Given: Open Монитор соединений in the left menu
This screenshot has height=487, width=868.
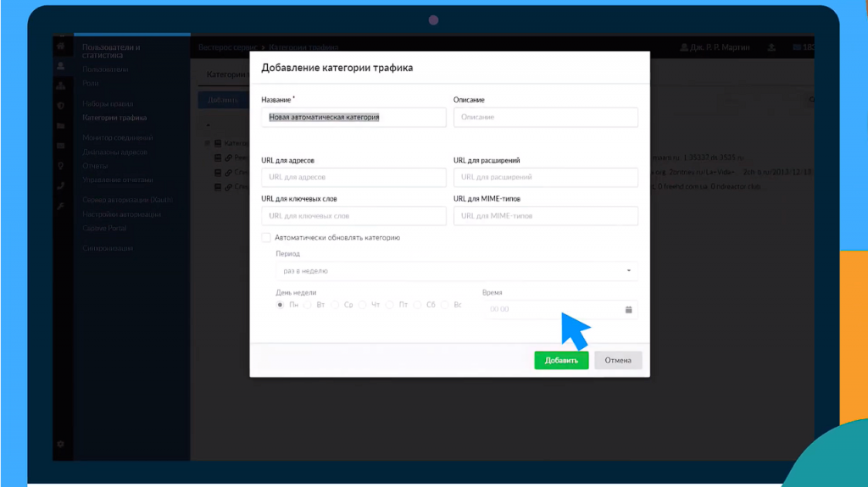Looking at the screenshot, I should click(x=118, y=138).
